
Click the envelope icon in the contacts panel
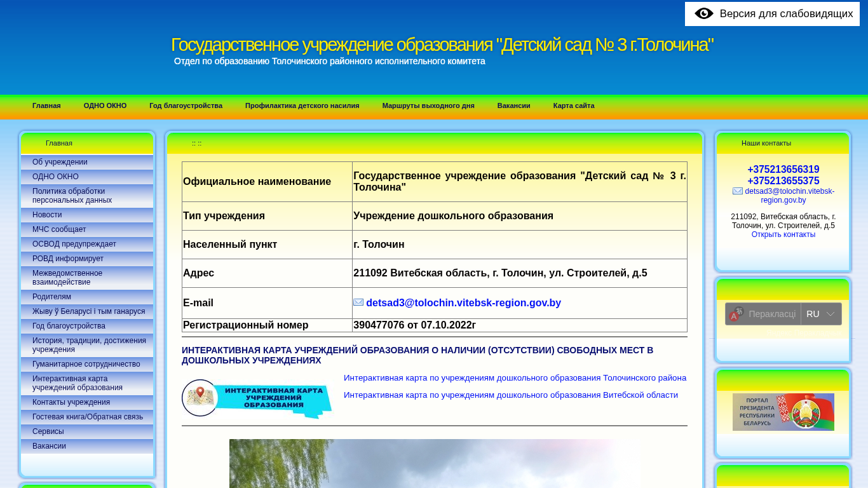pos(737,191)
